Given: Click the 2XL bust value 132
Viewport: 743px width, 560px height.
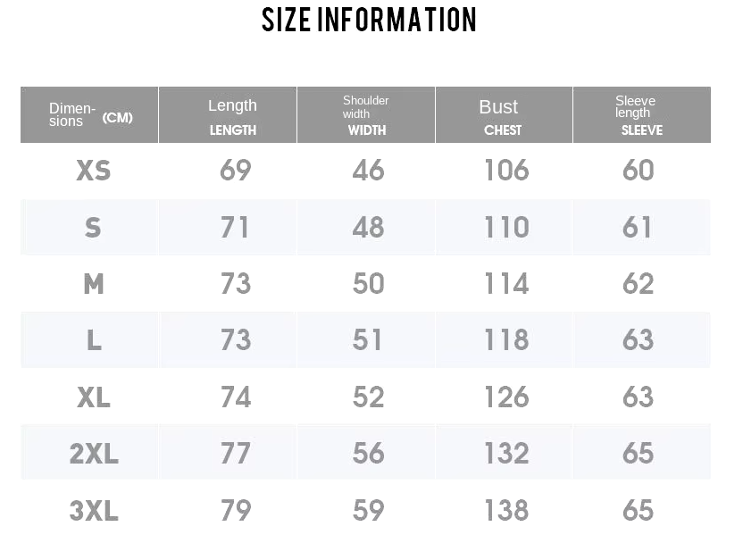Looking at the screenshot, I should [x=506, y=454].
